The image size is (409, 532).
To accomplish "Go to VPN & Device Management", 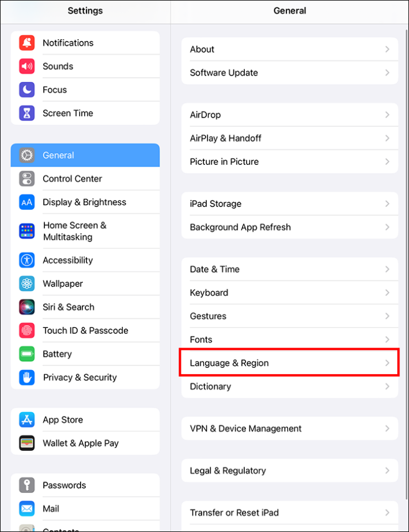I will click(x=290, y=429).
